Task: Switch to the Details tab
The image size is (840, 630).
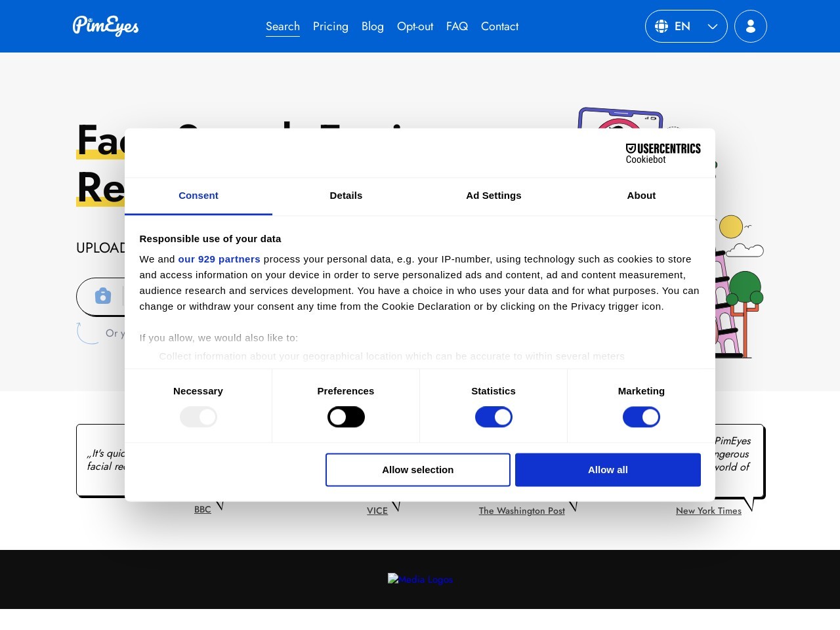Action: 346,196
